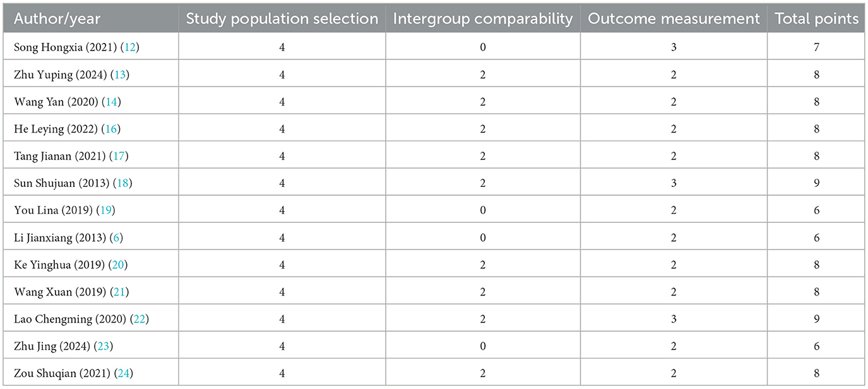868x389 pixels.
Task: Follow reference 23 for Zhu Jing
Action: click(x=104, y=346)
